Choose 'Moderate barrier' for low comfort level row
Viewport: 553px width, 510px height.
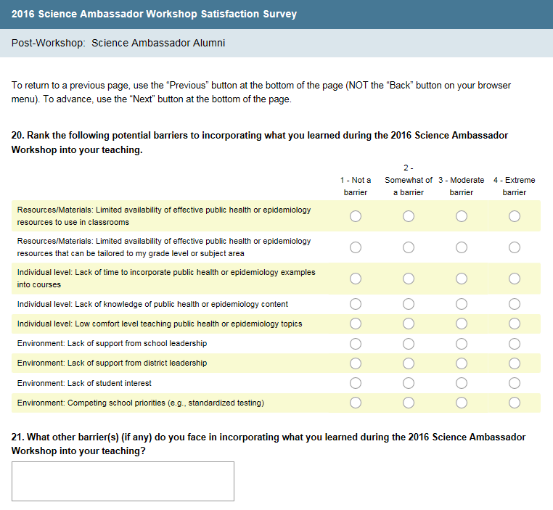click(461, 324)
